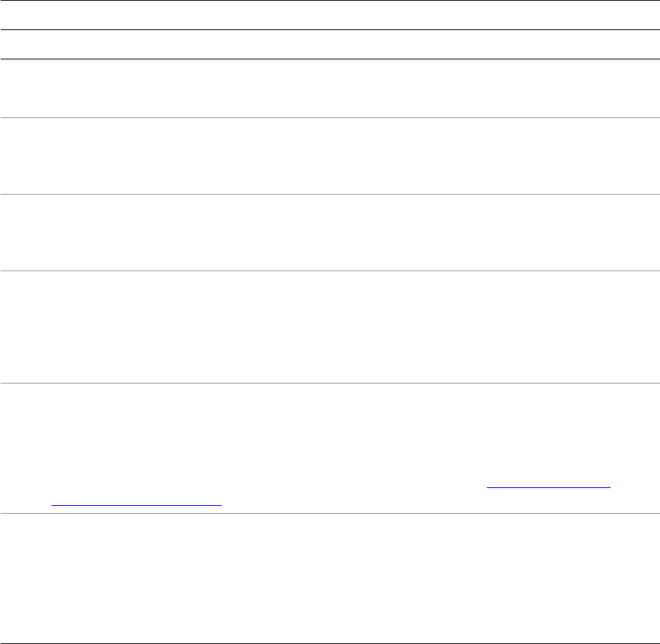Select the last blank table body row
Image resolution: width=660 pixels, height=644 pixels.
(x=330, y=568)
